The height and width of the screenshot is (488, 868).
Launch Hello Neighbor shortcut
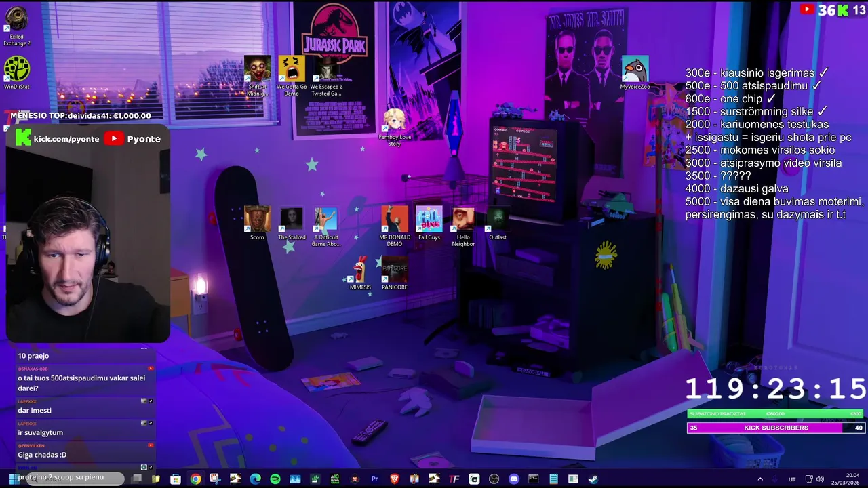point(463,226)
